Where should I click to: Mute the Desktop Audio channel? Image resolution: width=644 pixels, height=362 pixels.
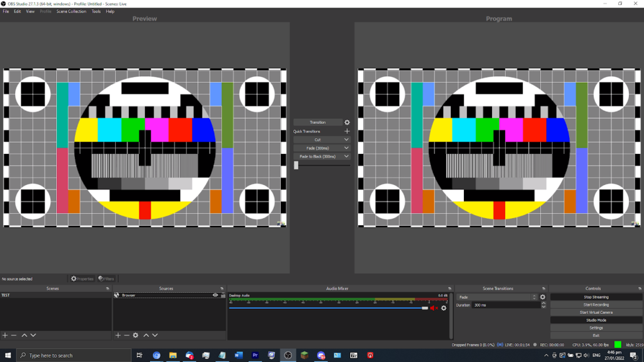(433, 308)
